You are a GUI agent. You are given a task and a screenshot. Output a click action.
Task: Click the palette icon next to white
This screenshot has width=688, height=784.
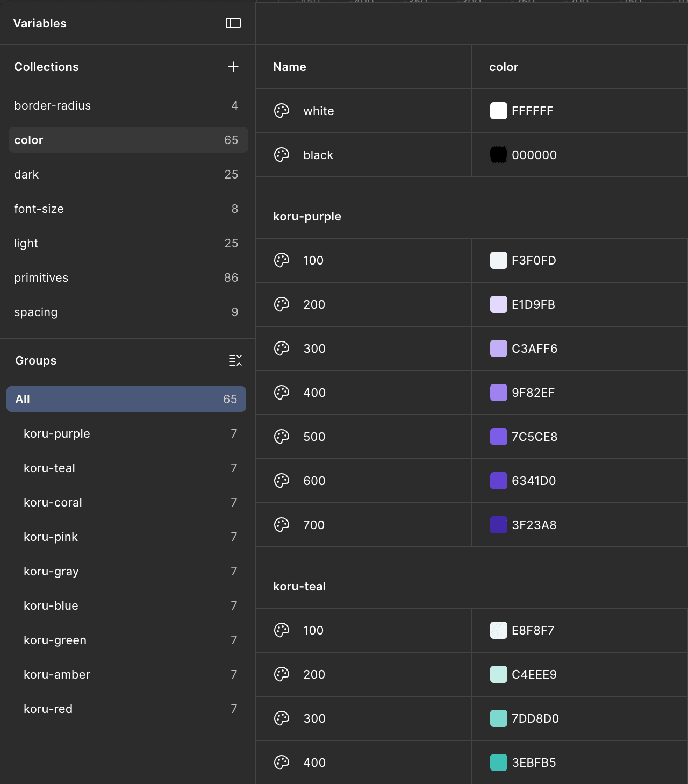282,111
